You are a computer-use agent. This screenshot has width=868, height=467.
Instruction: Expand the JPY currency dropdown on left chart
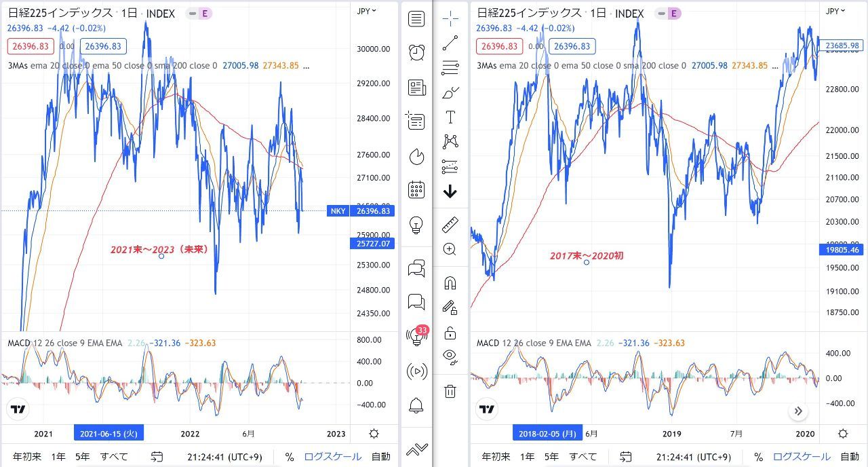click(367, 11)
